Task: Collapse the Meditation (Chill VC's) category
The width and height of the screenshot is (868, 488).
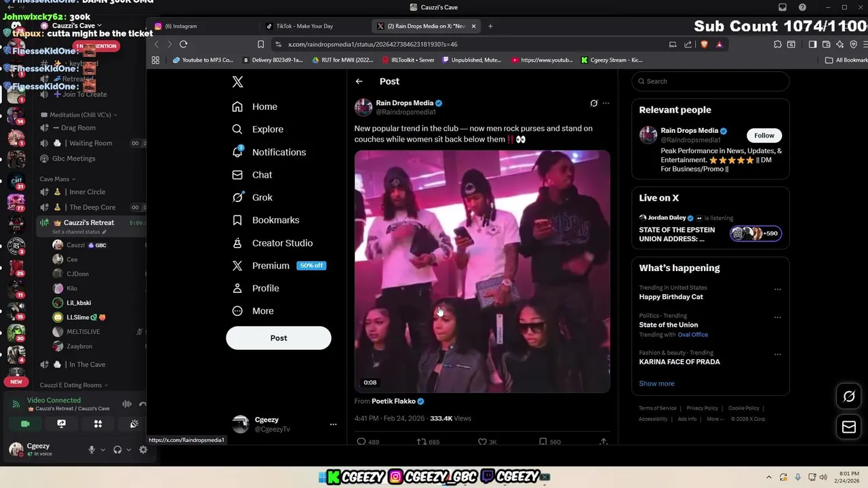Action: coord(79,115)
